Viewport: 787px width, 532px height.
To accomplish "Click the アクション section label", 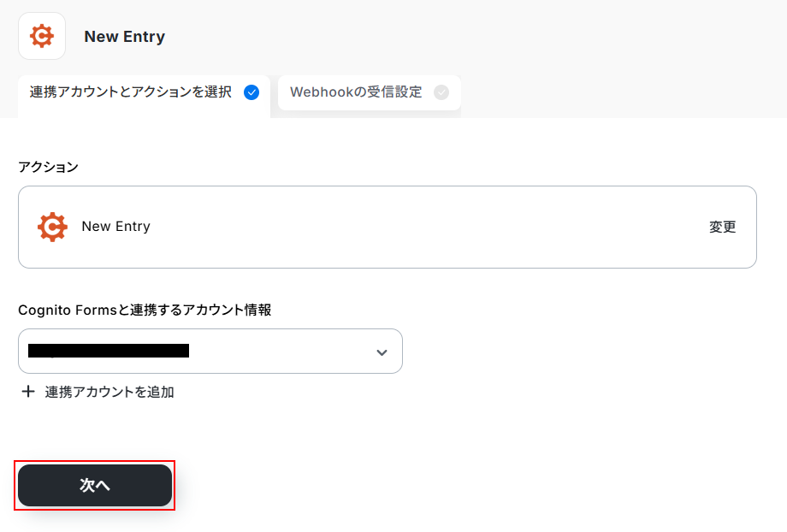I will [48, 167].
